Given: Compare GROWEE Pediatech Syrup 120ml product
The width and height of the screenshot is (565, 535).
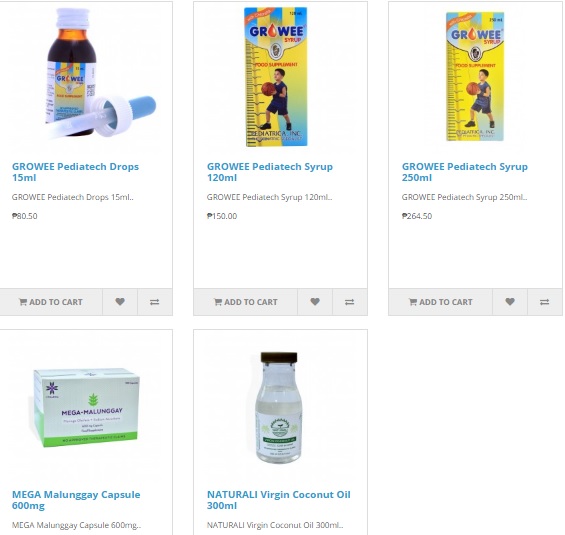Looking at the screenshot, I should click(x=350, y=302).
